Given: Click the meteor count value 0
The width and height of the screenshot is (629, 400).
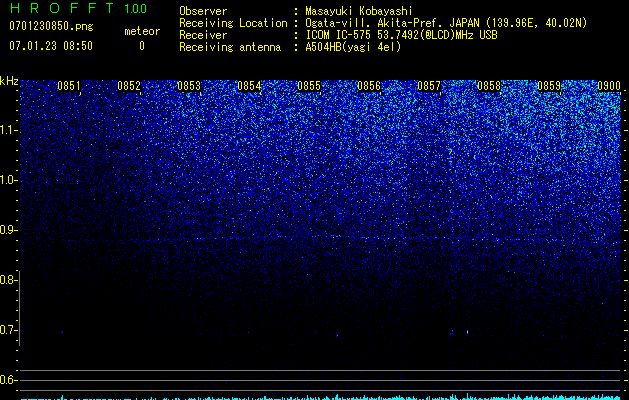Looking at the screenshot, I should [142, 46].
